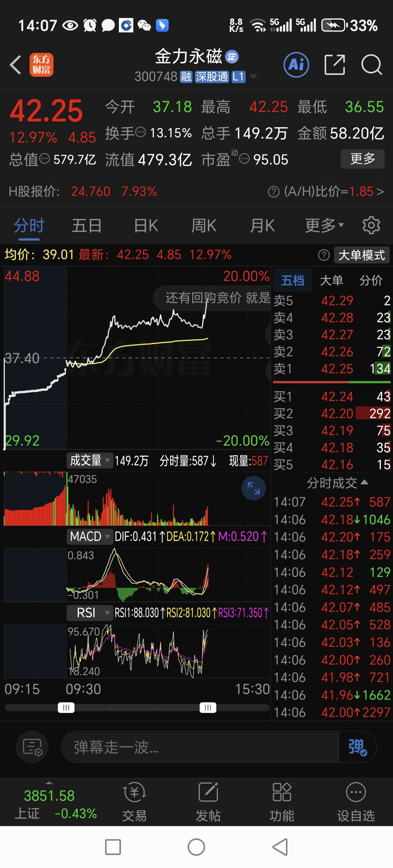Screen dimensions: 393x868
Task: Tap the 更多 quote details button
Action: coord(362,159)
